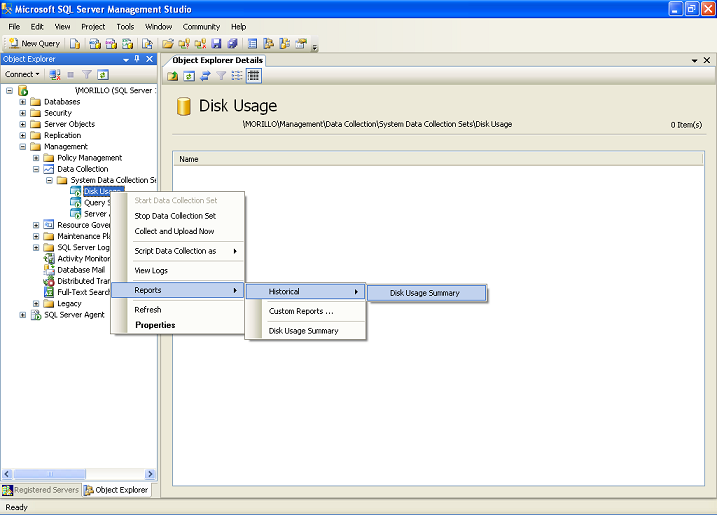Click the grid view icon in Details toolbar
Viewport: 717px width, 515px height.
coord(253,75)
